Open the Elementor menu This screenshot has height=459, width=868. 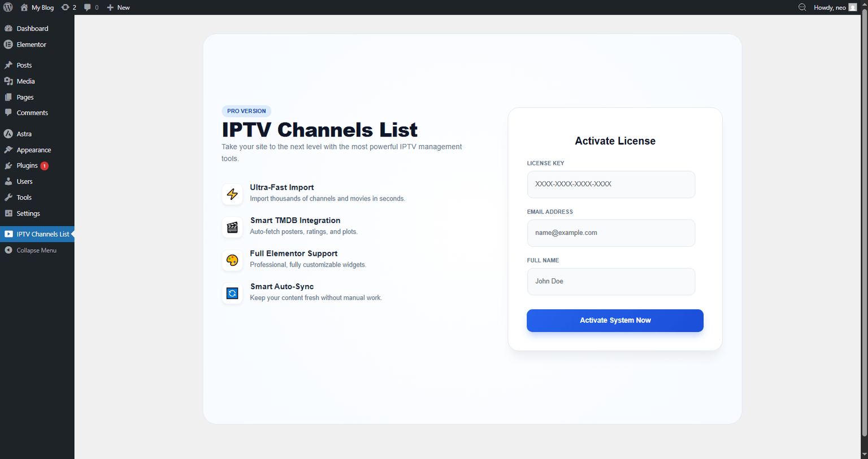37,45
